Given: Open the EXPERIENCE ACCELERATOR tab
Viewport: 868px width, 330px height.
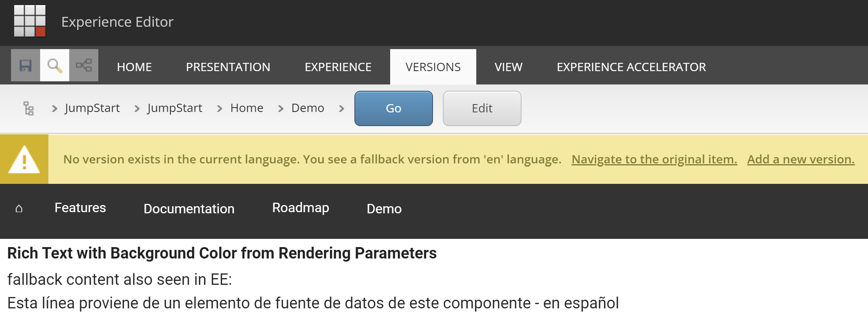Looking at the screenshot, I should (x=631, y=67).
